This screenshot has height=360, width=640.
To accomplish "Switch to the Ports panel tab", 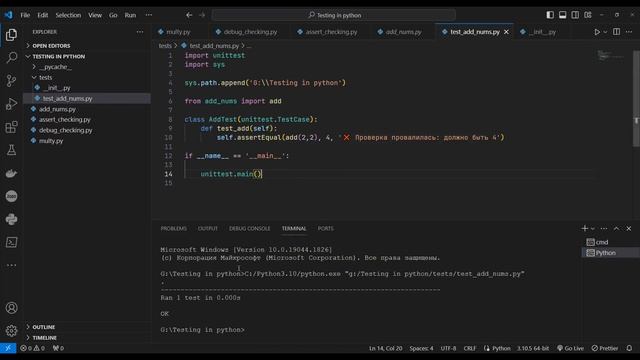I will tap(325, 229).
